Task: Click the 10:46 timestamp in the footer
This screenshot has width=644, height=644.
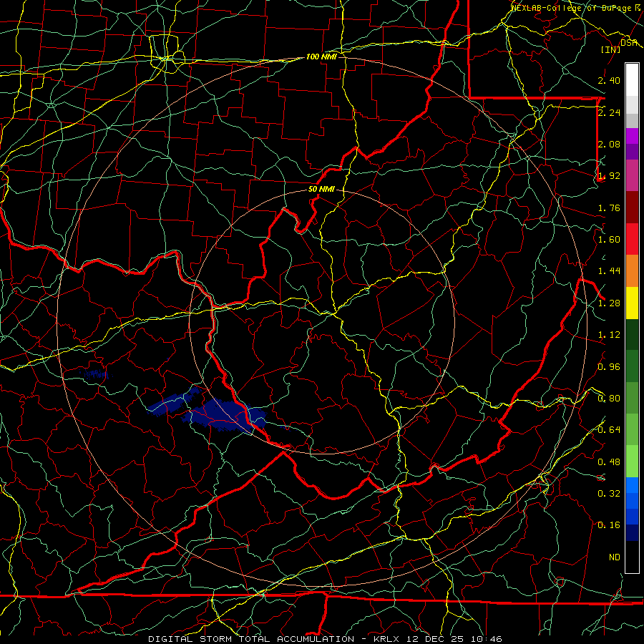Action: click(x=487, y=639)
